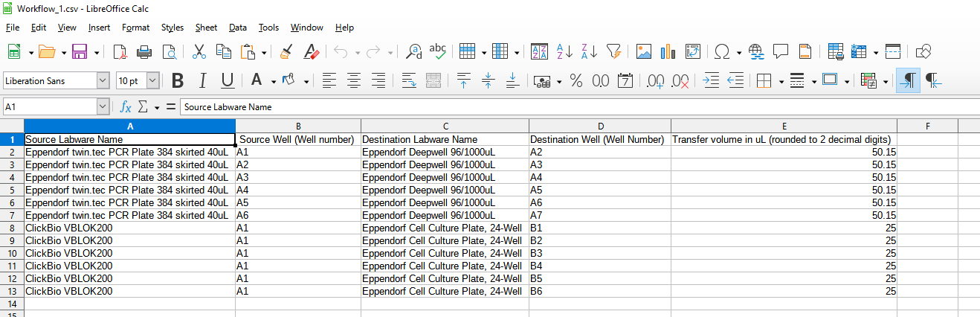Open the font name dropdown

pyautogui.click(x=103, y=80)
